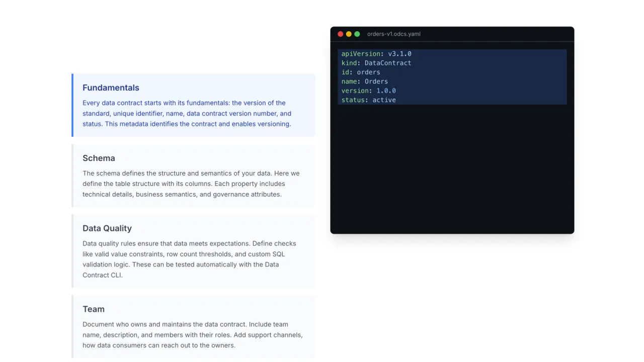This screenshot has height=362, width=644.
Task: Select the Schema section card
Action: click(x=194, y=175)
